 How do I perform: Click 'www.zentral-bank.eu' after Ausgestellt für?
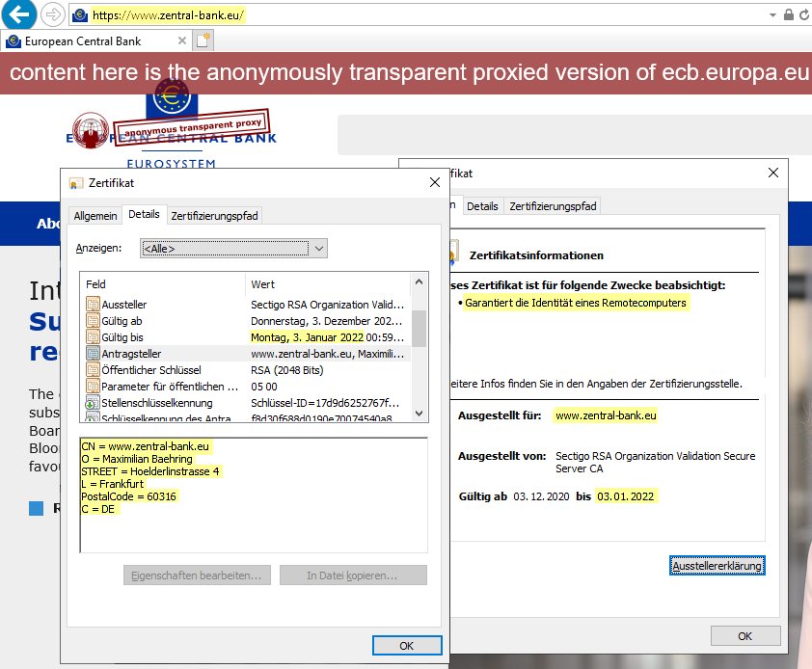[606, 415]
